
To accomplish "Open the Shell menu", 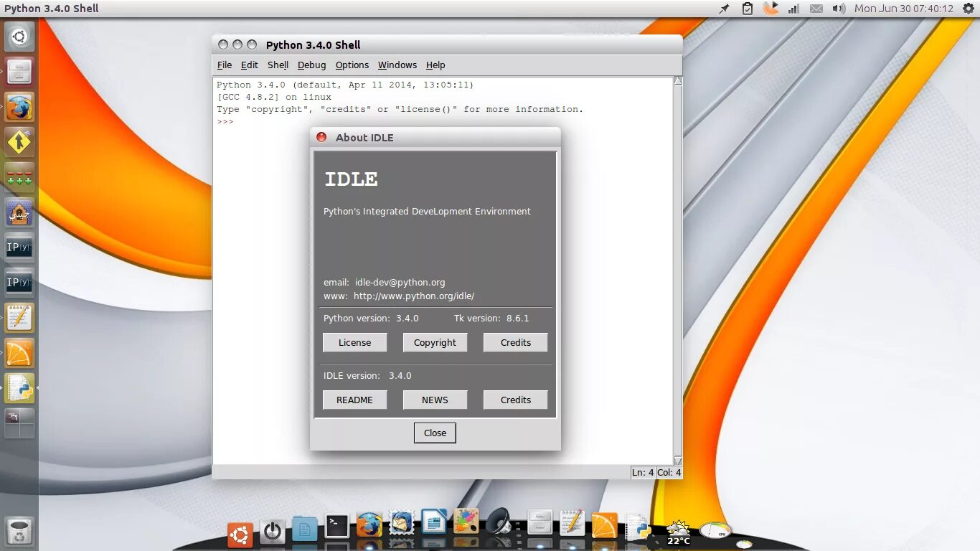I will point(278,65).
